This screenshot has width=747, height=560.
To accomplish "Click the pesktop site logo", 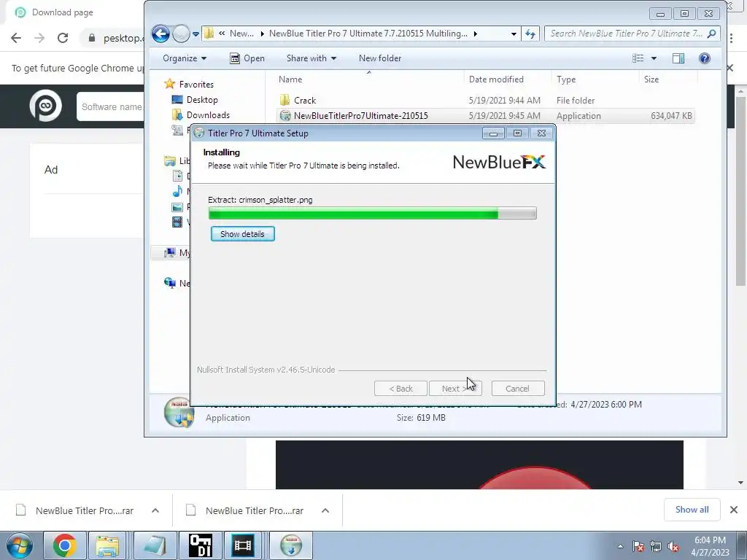I will [46, 105].
